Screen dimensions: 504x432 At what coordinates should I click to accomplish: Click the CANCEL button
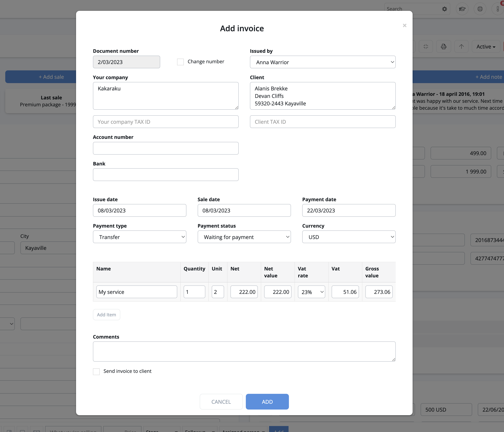tap(221, 402)
